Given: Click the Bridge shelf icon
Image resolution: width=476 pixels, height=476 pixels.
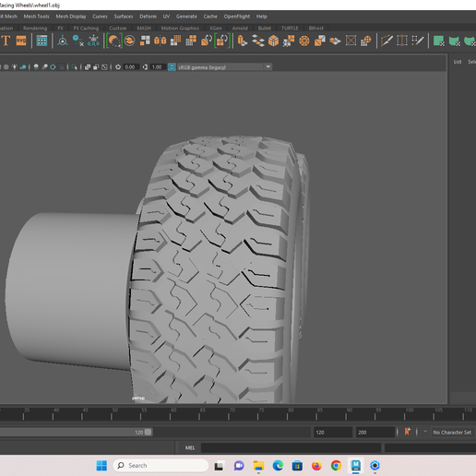Looking at the screenshot, I should 258,41.
